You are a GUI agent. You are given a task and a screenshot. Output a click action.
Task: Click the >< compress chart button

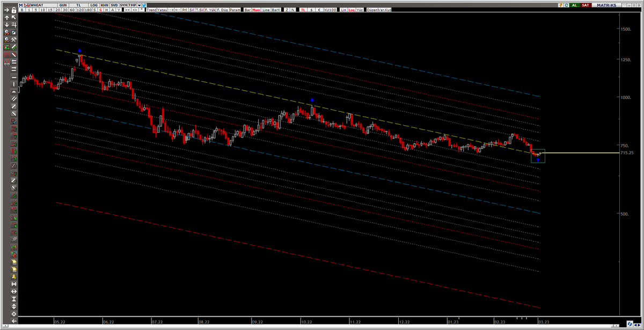click(x=127, y=10)
